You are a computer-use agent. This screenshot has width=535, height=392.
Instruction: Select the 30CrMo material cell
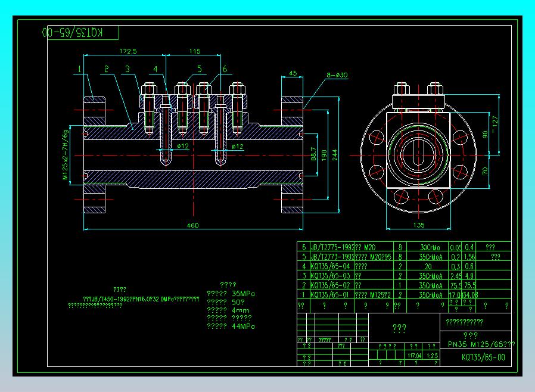pyautogui.click(x=429, y=247)
